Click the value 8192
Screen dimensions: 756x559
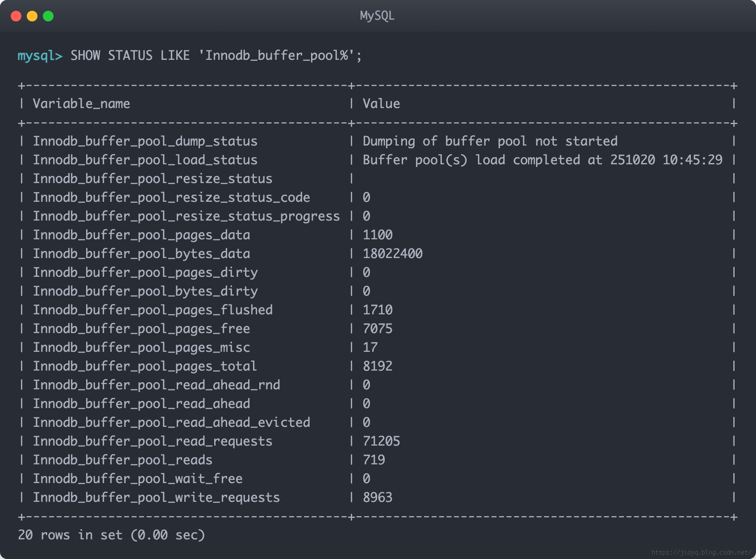click(378, 367)
